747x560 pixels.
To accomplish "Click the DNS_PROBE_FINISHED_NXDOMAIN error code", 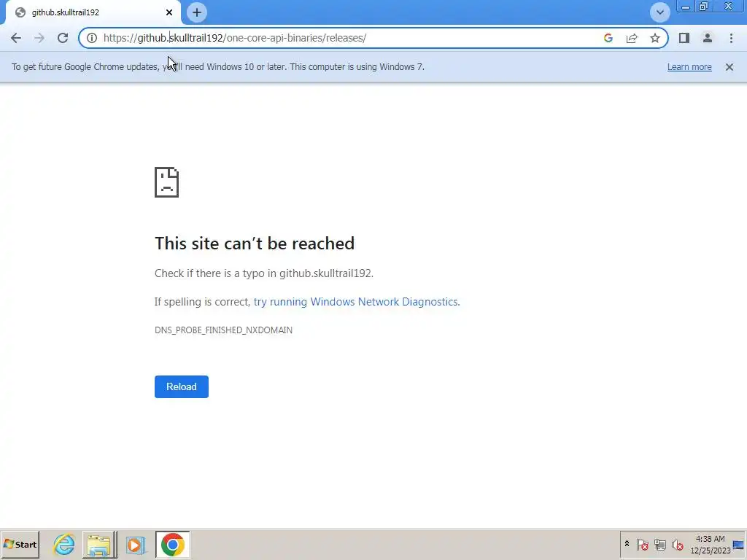I will 223,330.
